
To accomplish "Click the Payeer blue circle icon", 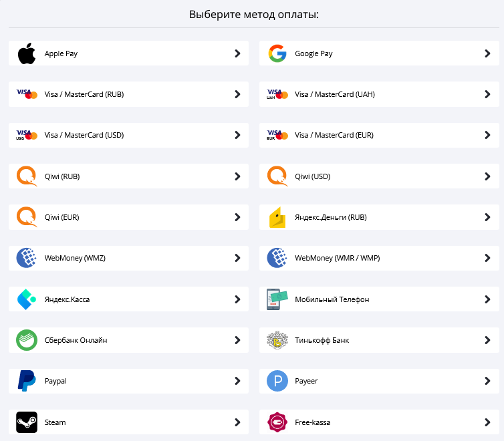I will (x=277, y=381).
